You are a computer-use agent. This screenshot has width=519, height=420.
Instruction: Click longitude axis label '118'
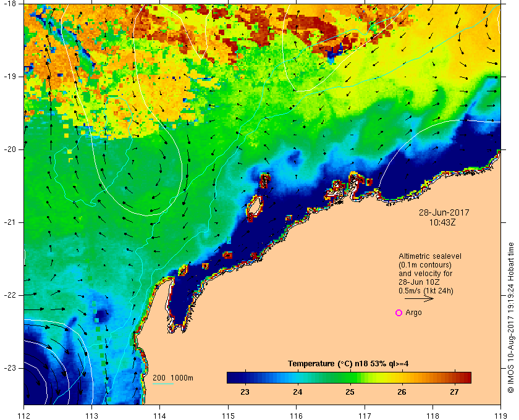pyautogui.click(x=432, y=415)
